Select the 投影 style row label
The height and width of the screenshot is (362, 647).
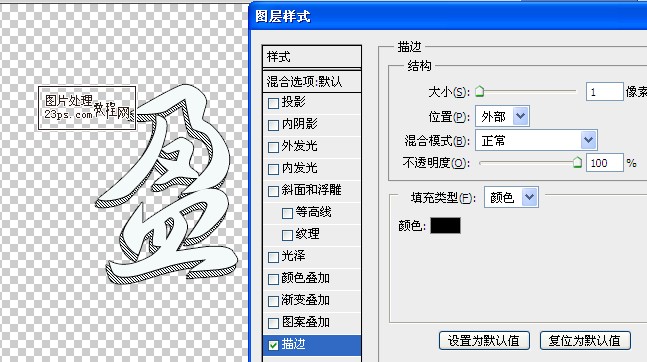point(293,102)
